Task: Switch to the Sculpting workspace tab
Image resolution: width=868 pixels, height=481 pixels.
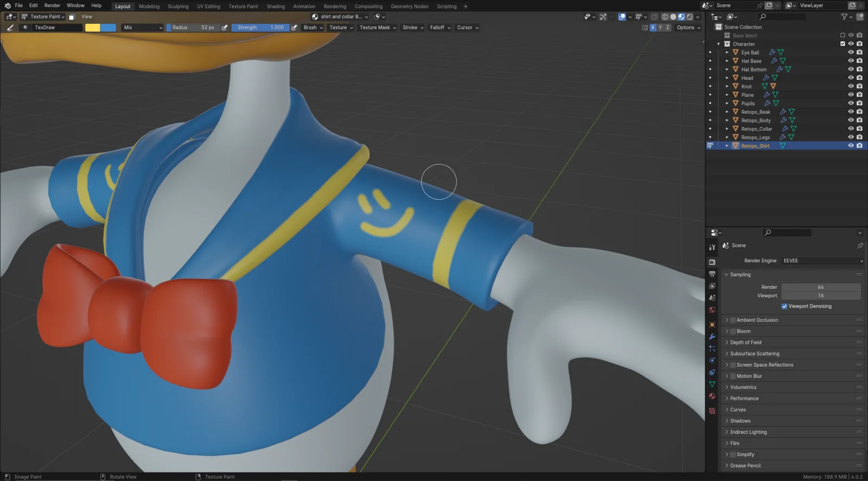Action: [178, 7]
